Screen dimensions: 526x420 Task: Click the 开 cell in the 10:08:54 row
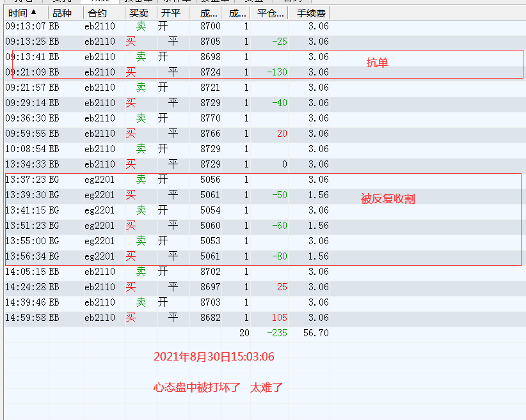click(x=163, y=149)
